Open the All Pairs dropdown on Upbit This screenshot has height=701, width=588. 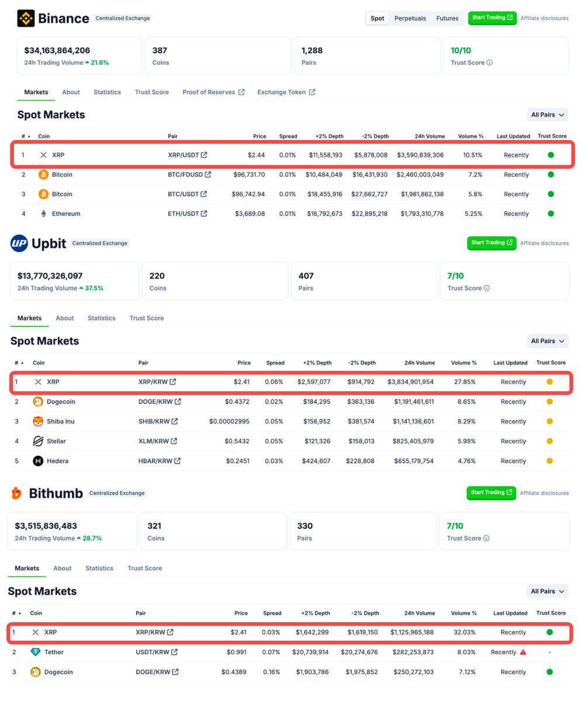[x=548, y=341]
